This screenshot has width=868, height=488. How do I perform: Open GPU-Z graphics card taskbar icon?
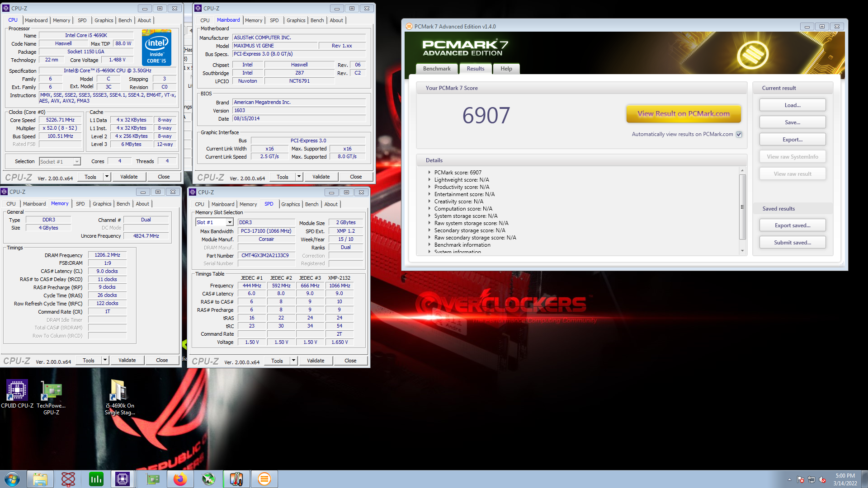pos(152,479)
